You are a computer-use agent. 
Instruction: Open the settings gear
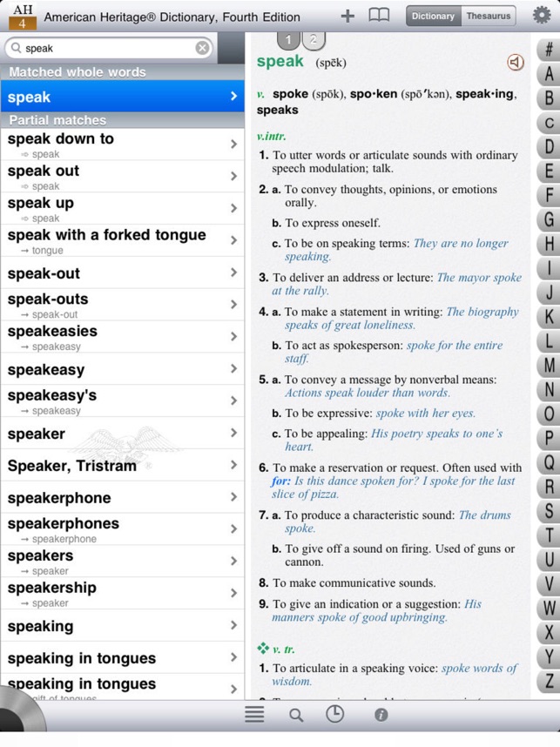542,16
